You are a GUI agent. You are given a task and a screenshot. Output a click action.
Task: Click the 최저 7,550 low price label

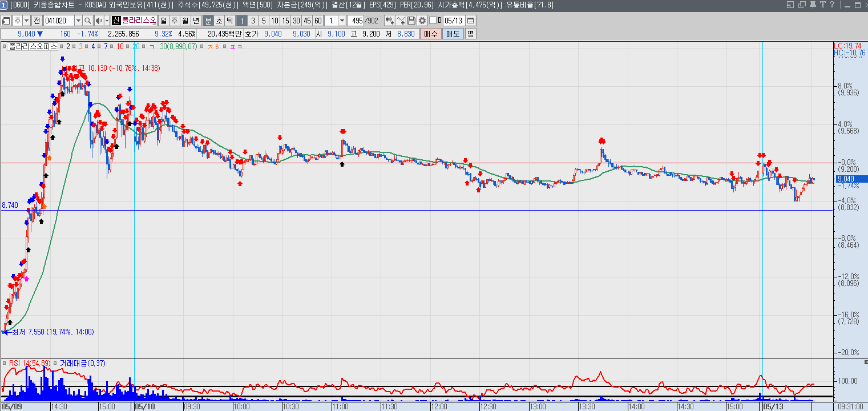(x=53, y=332)
